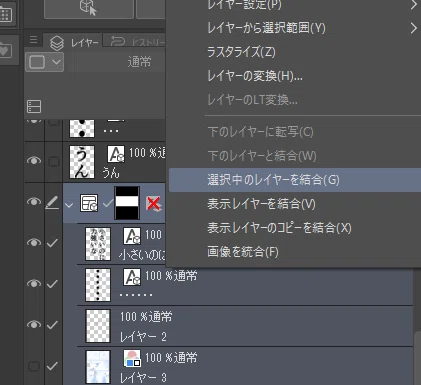Click the pen editing icon on frame folder
This screenshot has width=421, height=385.
52,202
